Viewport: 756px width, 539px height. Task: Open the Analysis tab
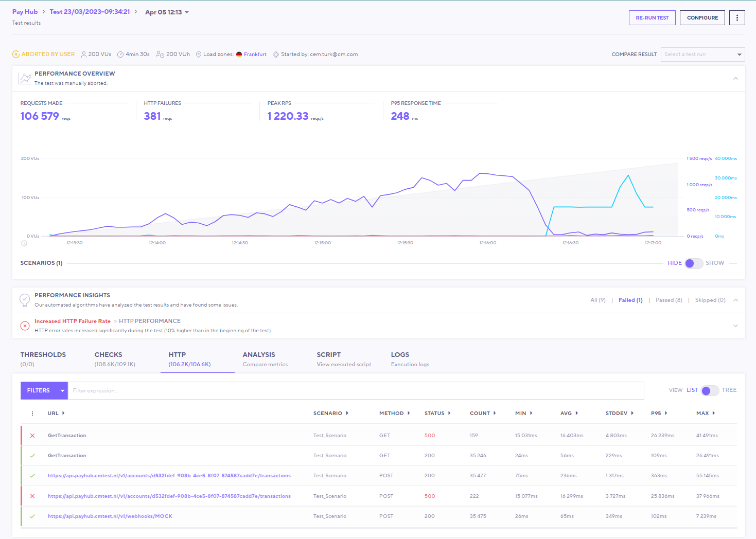point(265,359)
